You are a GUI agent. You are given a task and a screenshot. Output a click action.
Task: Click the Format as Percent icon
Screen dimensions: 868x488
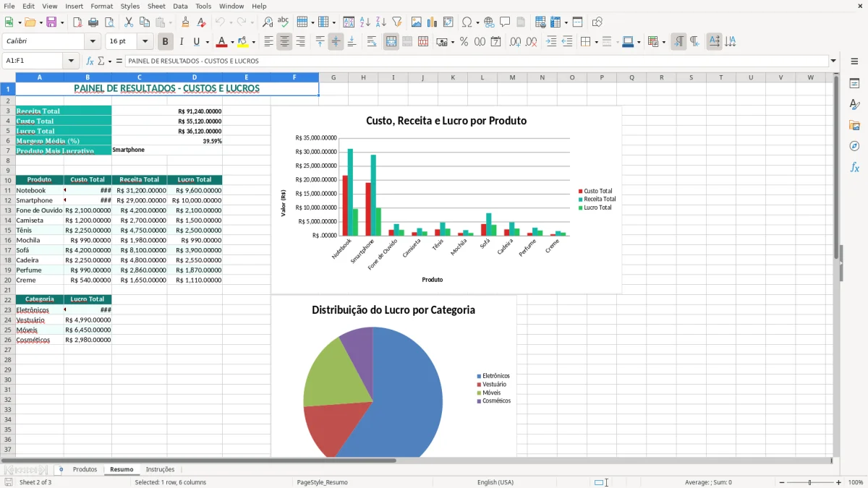click(x=464, y=42)
